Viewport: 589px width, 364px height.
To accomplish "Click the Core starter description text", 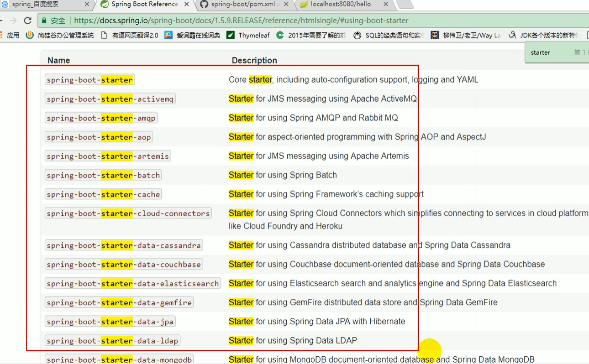I will [353, 80].
